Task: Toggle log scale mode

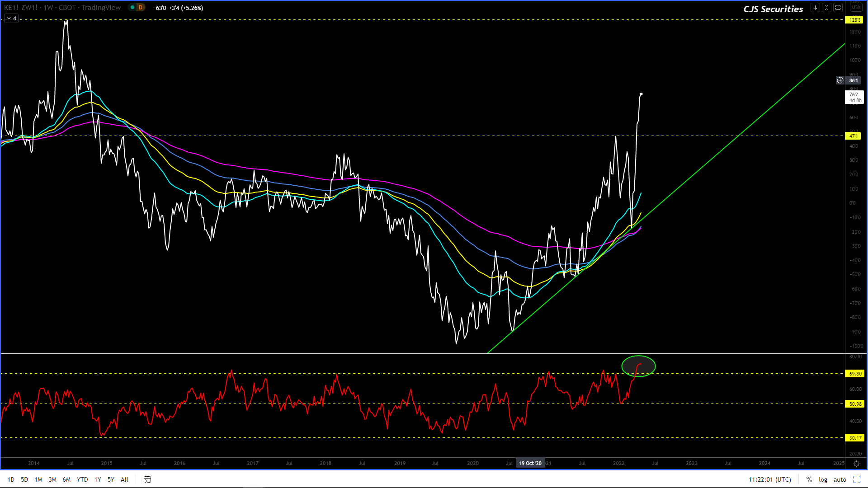Action: [x=823, y=479]
